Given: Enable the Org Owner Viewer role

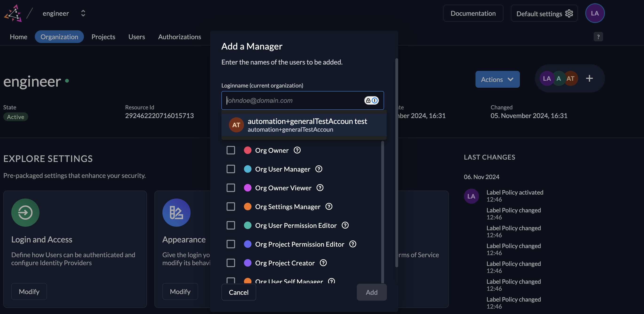Looking at the screenshot, I should (231, 188).
